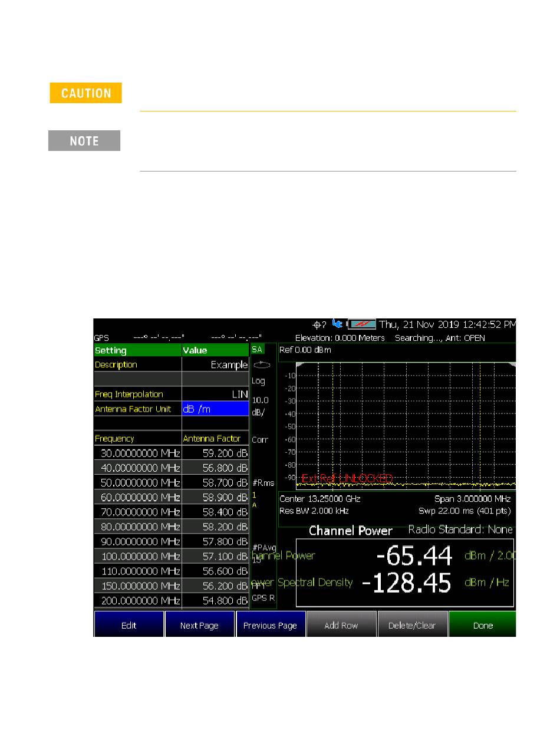Click the Ref 0.00 dBm readout
Screen dimensions: 560x743
(x=305, y=350)
